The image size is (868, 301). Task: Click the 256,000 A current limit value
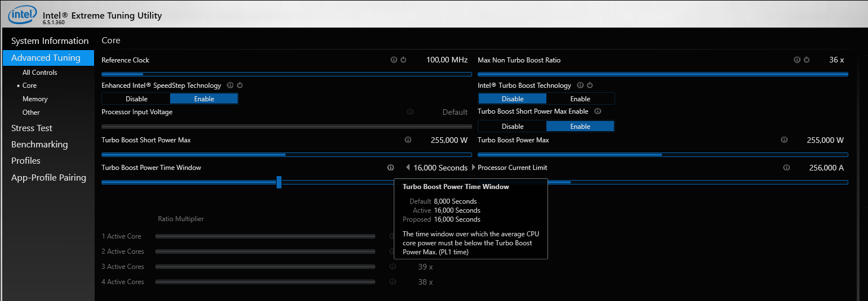coord(826,168)
